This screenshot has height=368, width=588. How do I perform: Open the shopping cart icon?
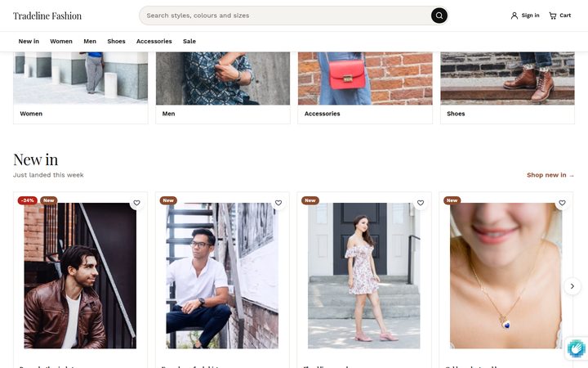552,16
